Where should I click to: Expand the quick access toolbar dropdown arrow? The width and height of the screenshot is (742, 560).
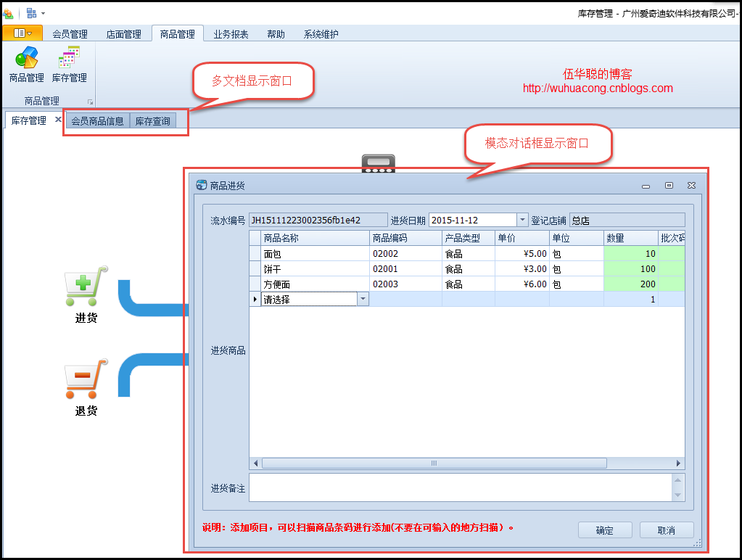(x=43, y=13)
